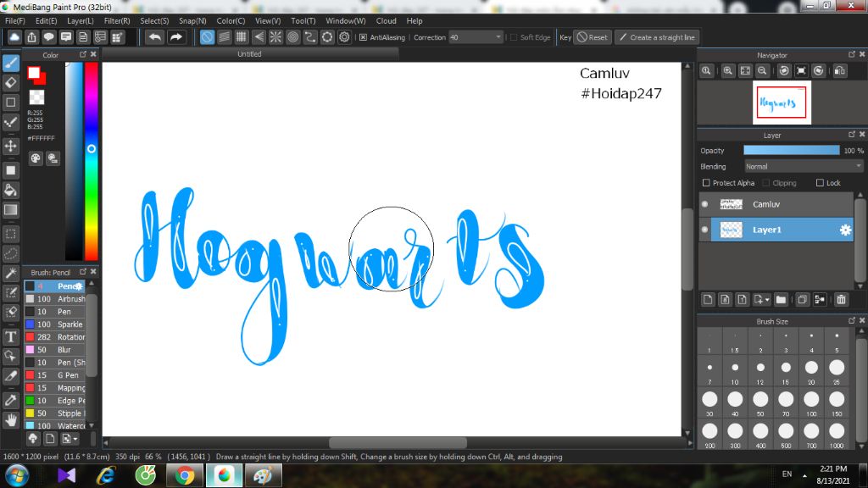Screen dimensions: 868x488
Task: Click Create a straight line button
Action: click(657, 37)
